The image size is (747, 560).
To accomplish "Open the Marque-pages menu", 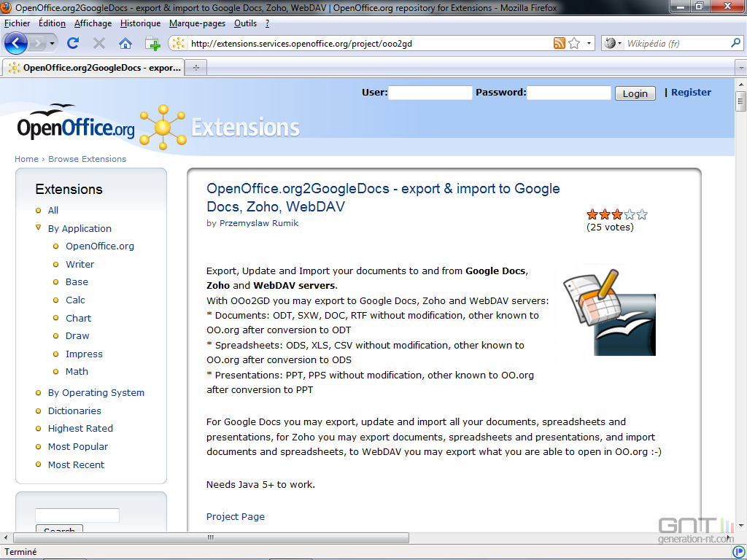I will click(x=197, y=23).
